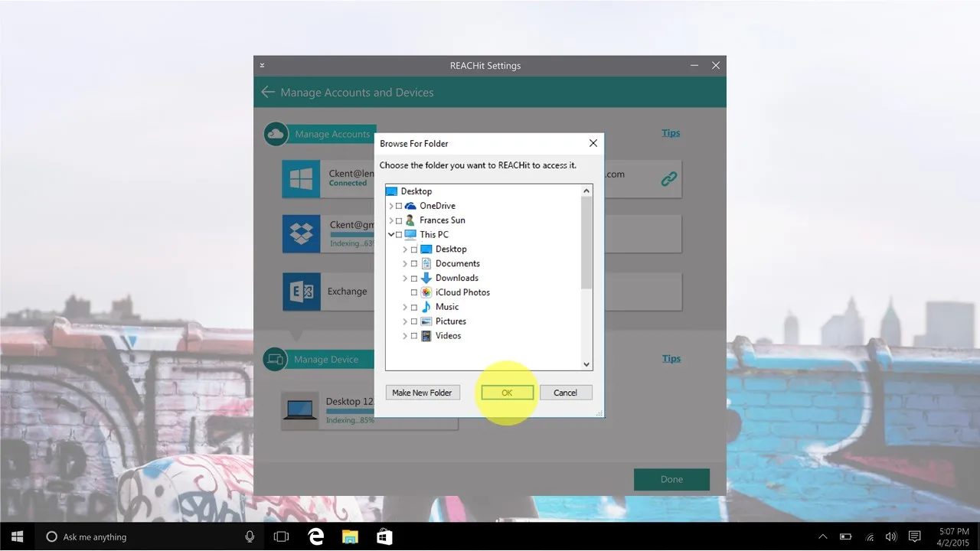
Task: Click the Desktop icon under This PC
Action: [426, 249]
